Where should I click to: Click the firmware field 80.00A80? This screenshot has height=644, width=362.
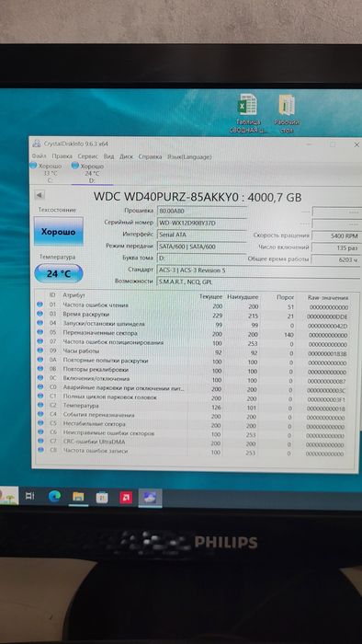click(202, 211)
